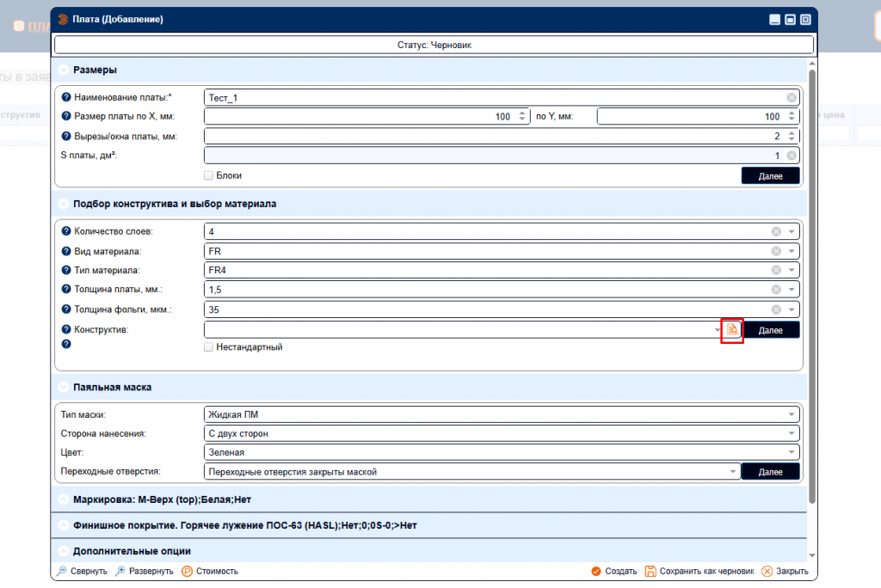Open the Тип маски dropdown
881x588 pixels.
[x=792, y=415]
